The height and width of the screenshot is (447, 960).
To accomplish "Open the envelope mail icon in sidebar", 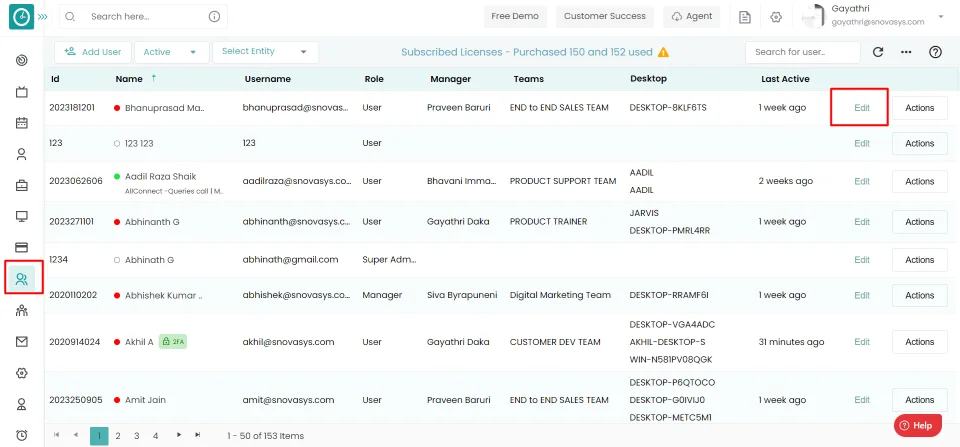I will pos(21,341).
